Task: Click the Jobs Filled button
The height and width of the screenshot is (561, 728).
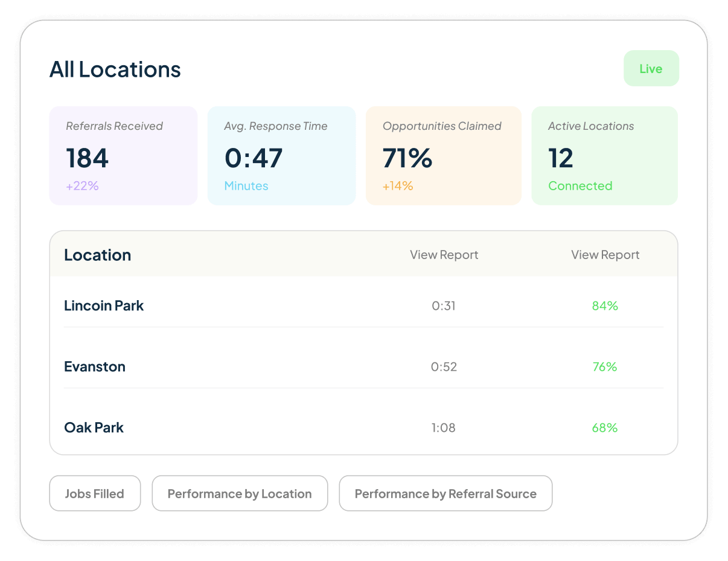Action: pyautogui.click(x=95, y=493)
